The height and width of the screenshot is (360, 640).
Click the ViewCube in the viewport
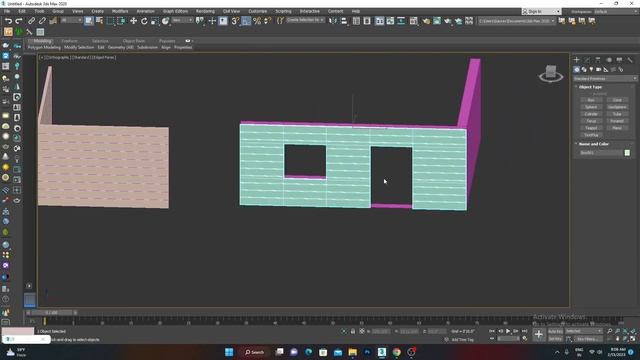click(x=551, y=73)
